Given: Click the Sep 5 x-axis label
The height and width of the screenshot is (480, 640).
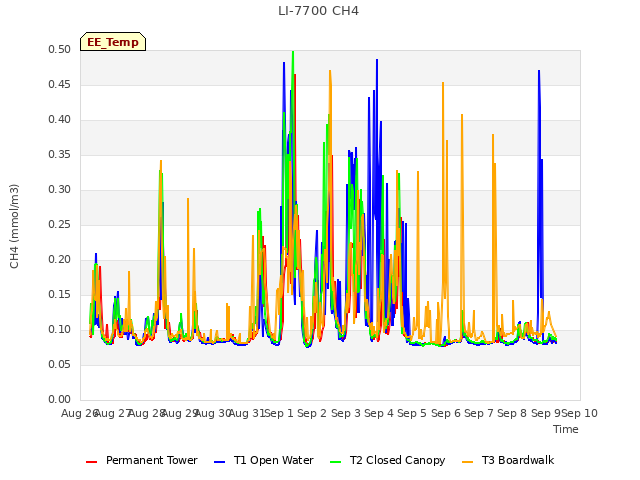Looking at the screenshot, I should [412, 413].
